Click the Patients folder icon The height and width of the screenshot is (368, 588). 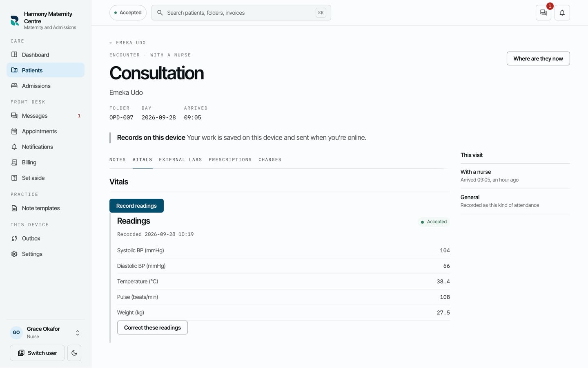point(14,70)
